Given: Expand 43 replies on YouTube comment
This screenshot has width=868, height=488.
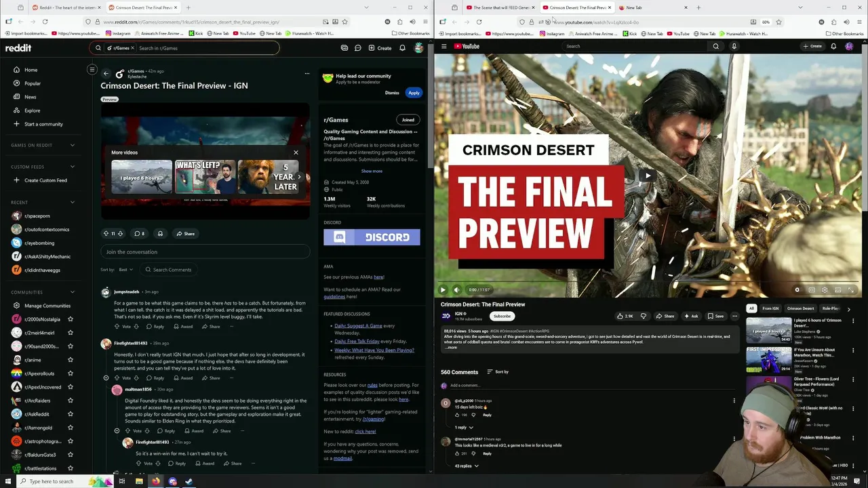Looking at the screenshot, I should [x=467, y=466].
